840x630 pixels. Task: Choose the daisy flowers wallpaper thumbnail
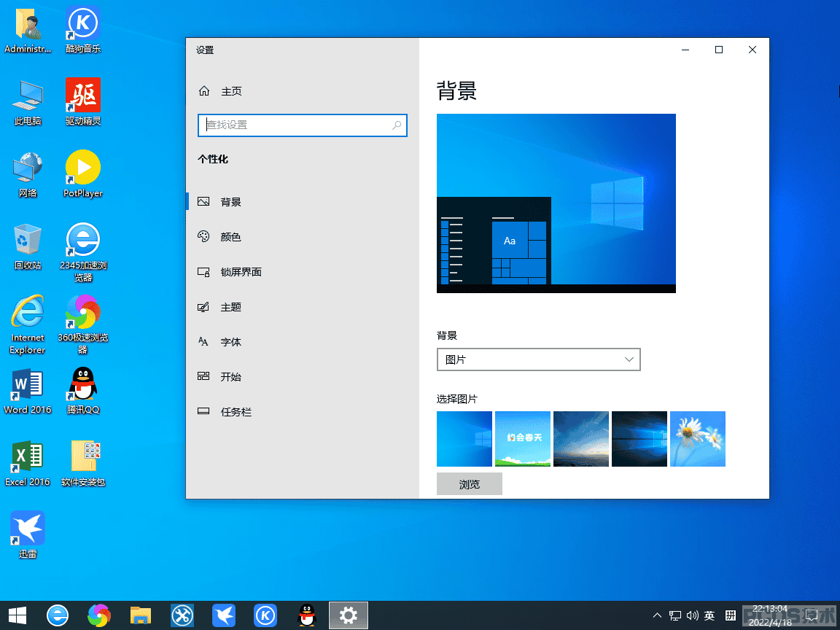click(x=698, y=439)
